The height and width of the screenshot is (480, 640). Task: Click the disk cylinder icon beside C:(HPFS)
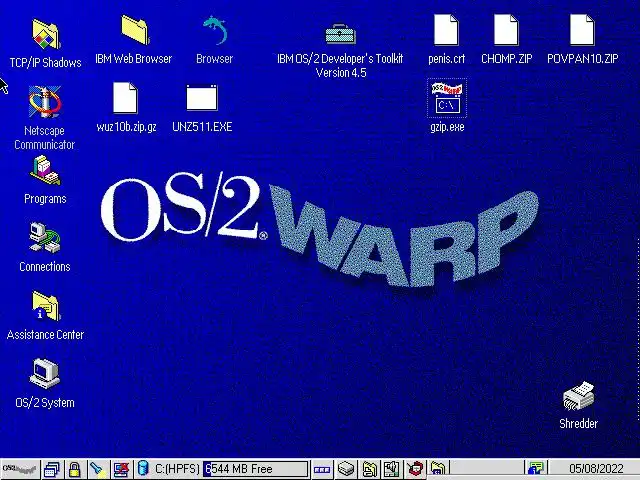point(143,469)
